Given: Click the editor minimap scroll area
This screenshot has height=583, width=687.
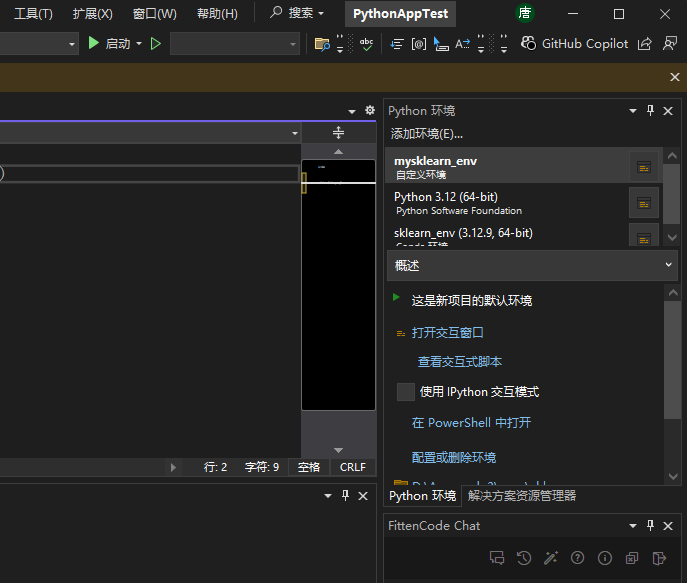Looking at the screenshot, I should [338, 285].
